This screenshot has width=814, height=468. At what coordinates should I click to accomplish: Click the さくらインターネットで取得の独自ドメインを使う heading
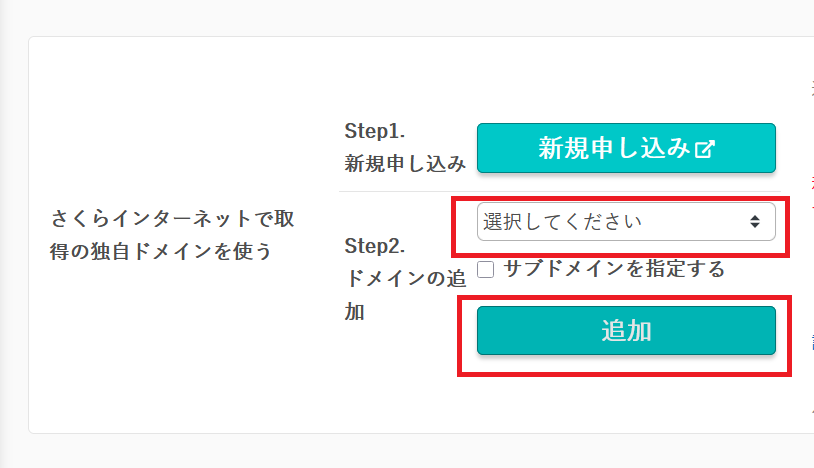(172, 235)
